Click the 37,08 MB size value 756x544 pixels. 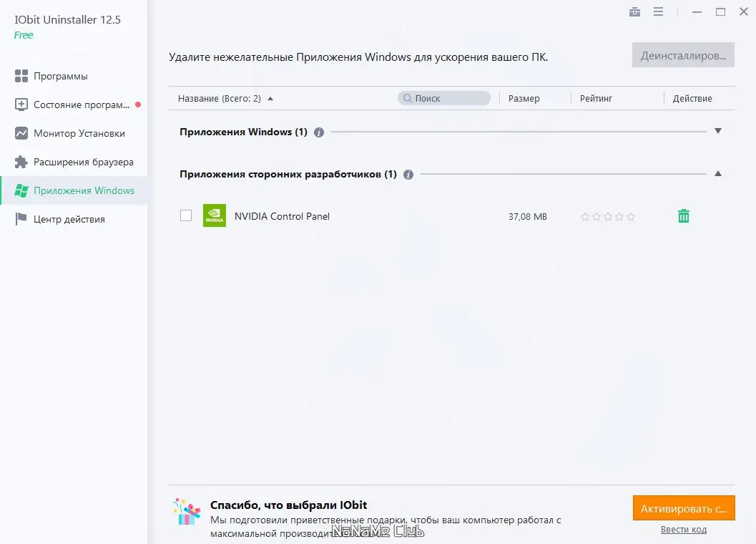(x=527, y=217)
